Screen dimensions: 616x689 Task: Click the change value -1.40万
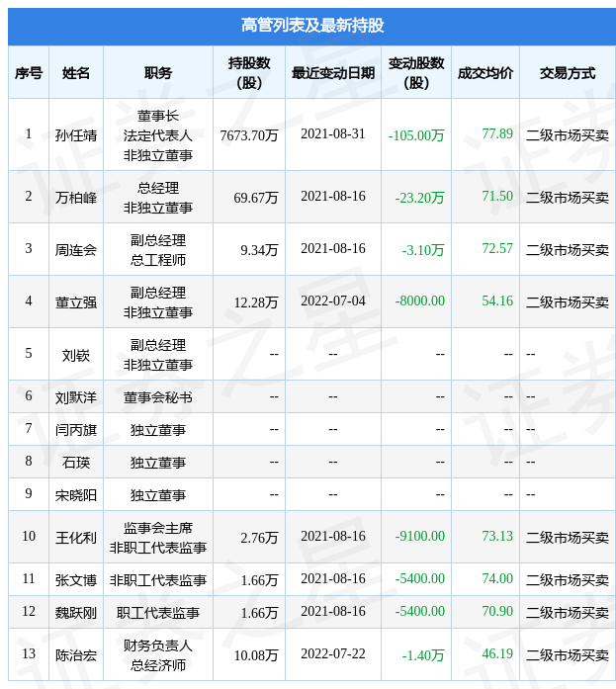click(423, 655)
